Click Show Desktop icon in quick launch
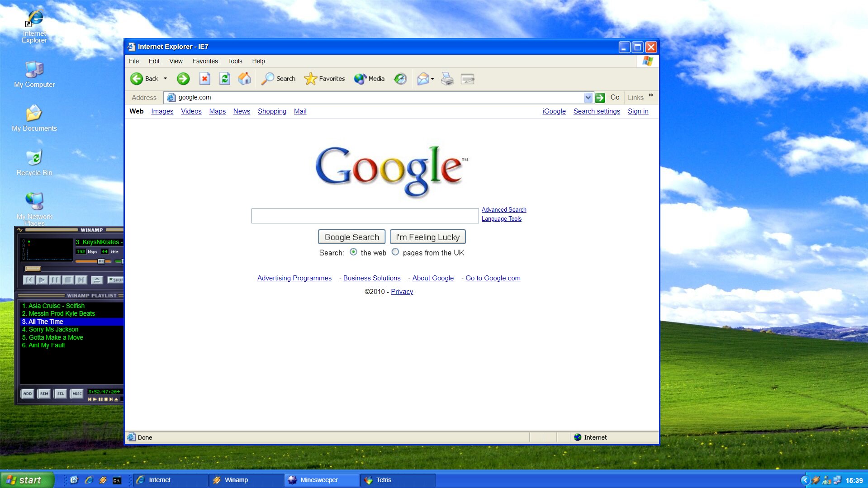 pyautogui.click(x=74, y=480)
